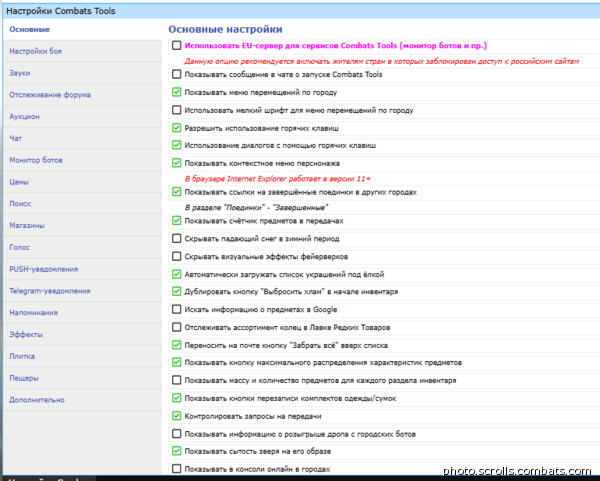Enable мелкий шрифт для меню перемещений
The image size is (600, 481).
[177, 110]
